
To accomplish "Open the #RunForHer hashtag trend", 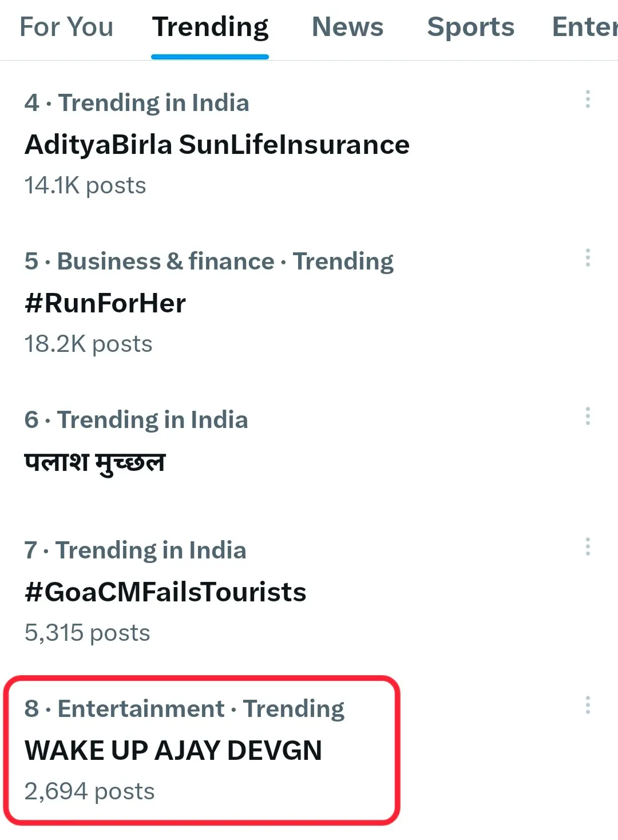I will (105, 303).
